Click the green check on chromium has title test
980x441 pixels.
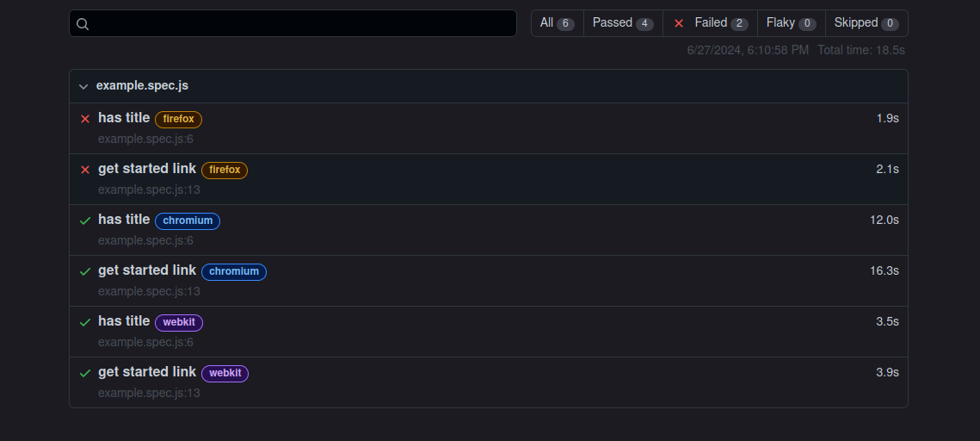pyautogui.click(x=85, y=220)
